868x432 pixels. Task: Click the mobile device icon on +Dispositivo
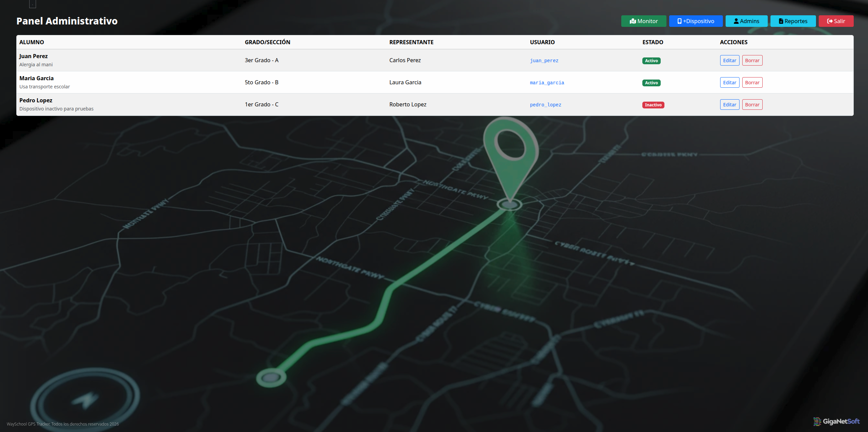679,21
